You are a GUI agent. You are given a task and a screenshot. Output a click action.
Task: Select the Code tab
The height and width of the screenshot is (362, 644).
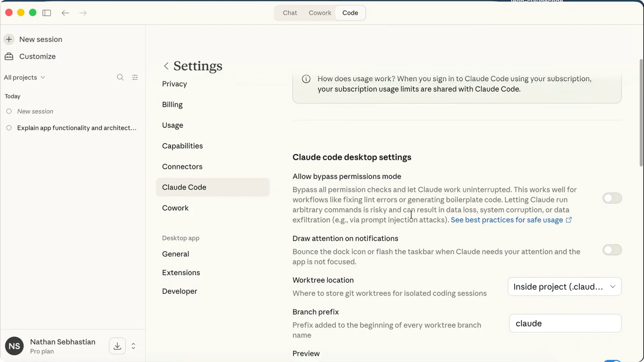point(350,13)
